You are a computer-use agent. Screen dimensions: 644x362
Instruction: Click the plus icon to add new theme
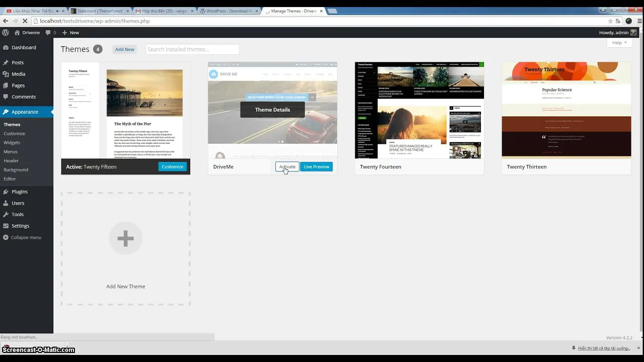(x=126, y=238)
